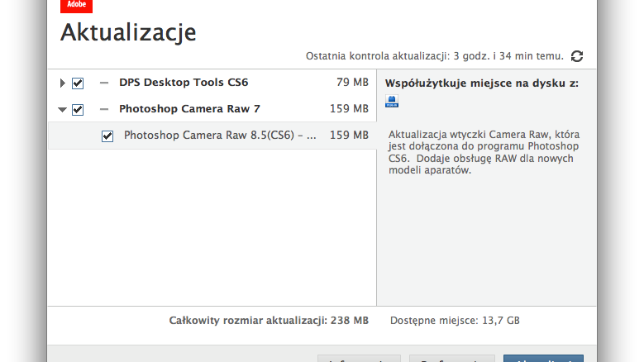Image resolution: width=644 pixels, height=362 pixels.
Task: Click the Informacje button
Action: coord(359,359)
